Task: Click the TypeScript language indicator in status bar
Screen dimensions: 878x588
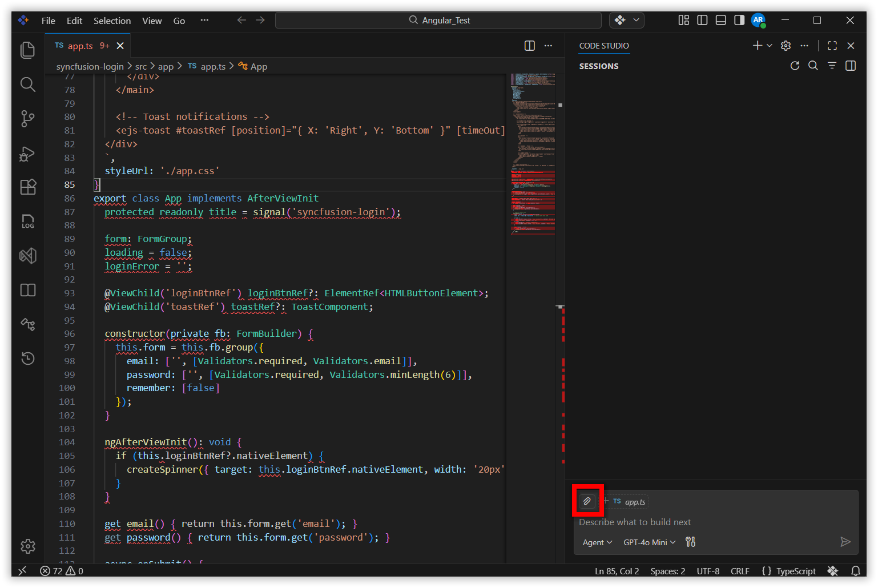Action: 796,571
